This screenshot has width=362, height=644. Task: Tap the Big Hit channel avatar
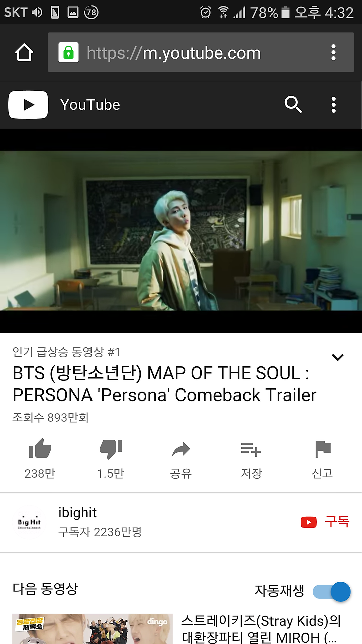pos(29,523)
